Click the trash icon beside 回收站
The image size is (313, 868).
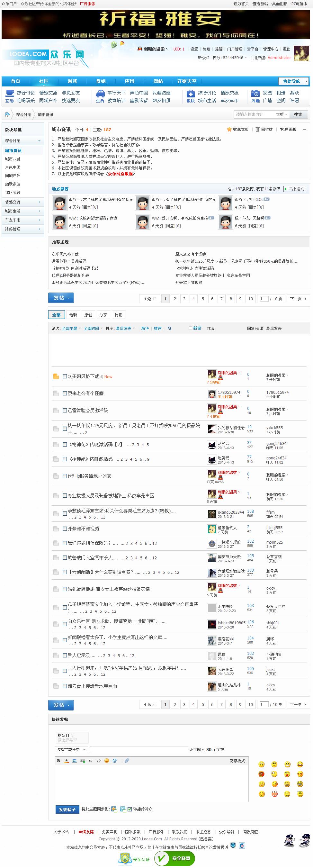click(x=257, y=129)
